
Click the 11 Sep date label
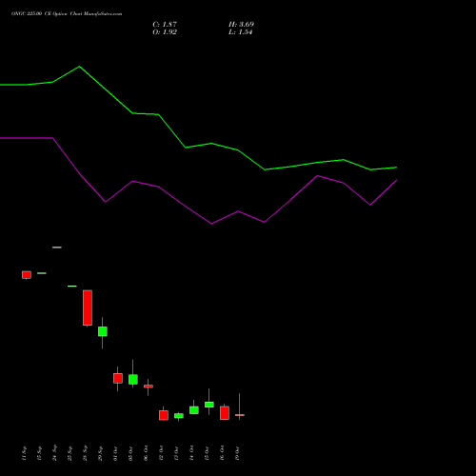24,453
